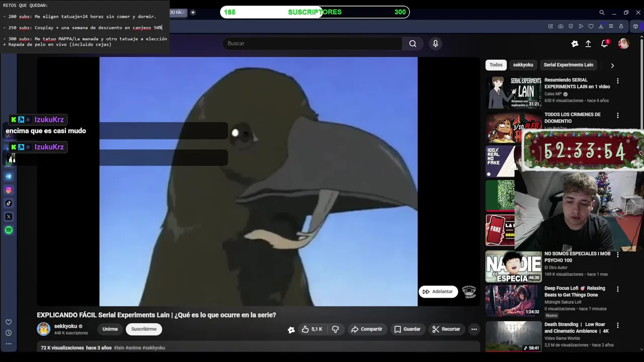Select the Serial Experiments Lain chip
Image resolution: width=644 pixels, height=362 pixels.
coord(568,65)
